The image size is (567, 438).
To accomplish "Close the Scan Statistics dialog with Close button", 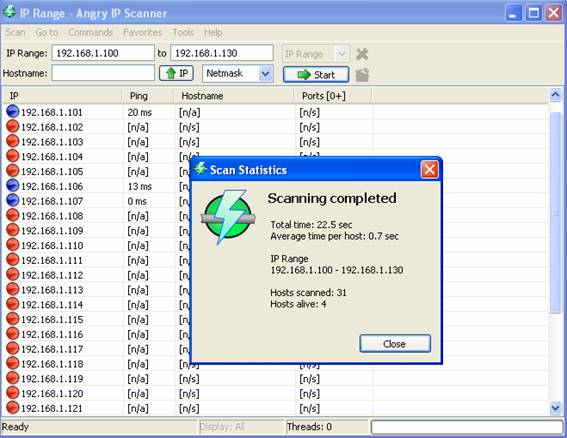I will pos(395,343).
